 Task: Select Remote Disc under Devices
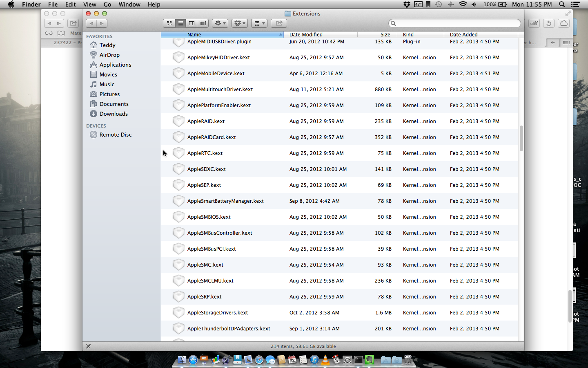[x=116, y=135]
